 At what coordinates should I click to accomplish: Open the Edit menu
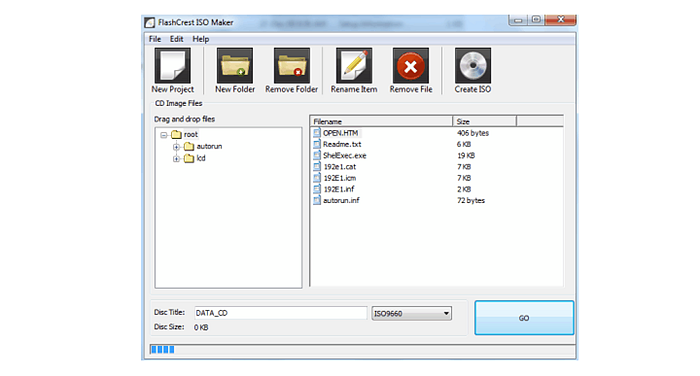click(176, 39)
